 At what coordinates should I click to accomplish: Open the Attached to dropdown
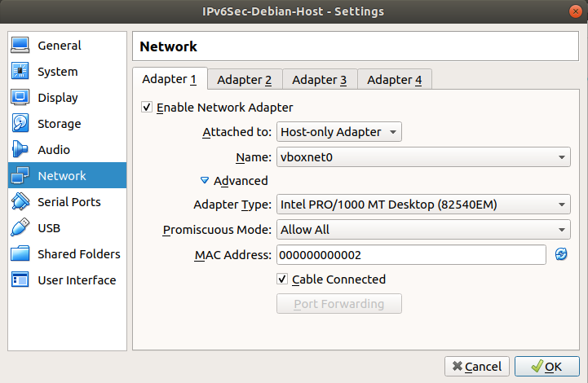click(339, 132)
